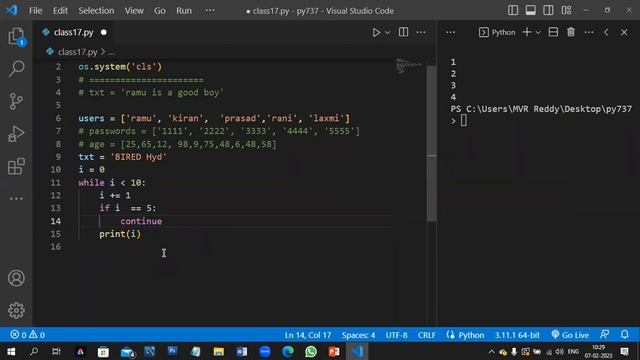Click the continue statement on line 14

[x=141, y=221]
